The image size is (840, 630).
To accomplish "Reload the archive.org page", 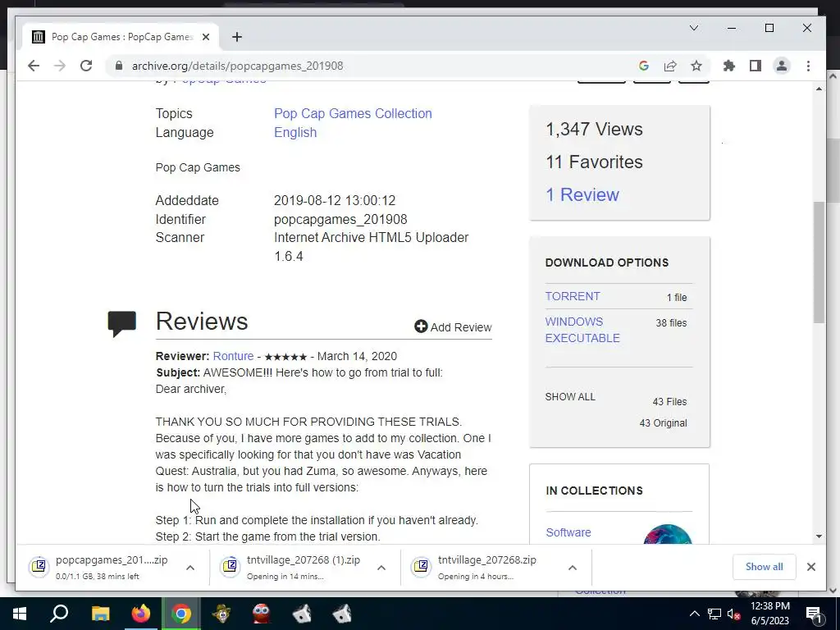I will [x=85, y=66].
